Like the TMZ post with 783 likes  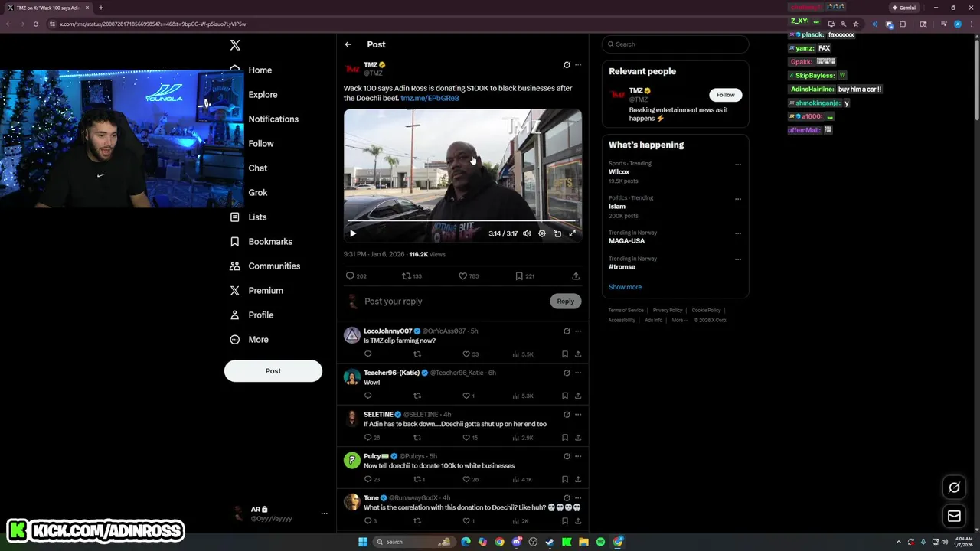click(x=469, y=275)
